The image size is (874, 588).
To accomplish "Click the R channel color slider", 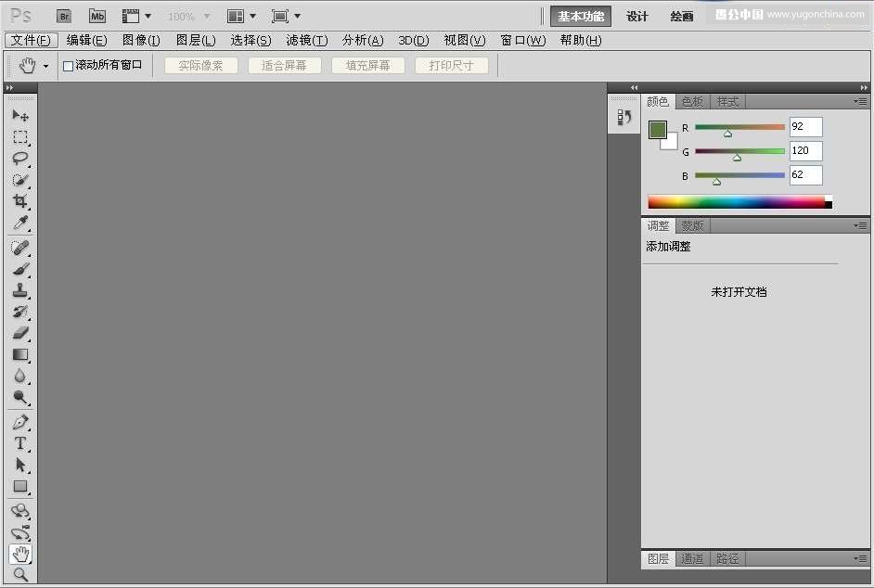I will [739, 128].
